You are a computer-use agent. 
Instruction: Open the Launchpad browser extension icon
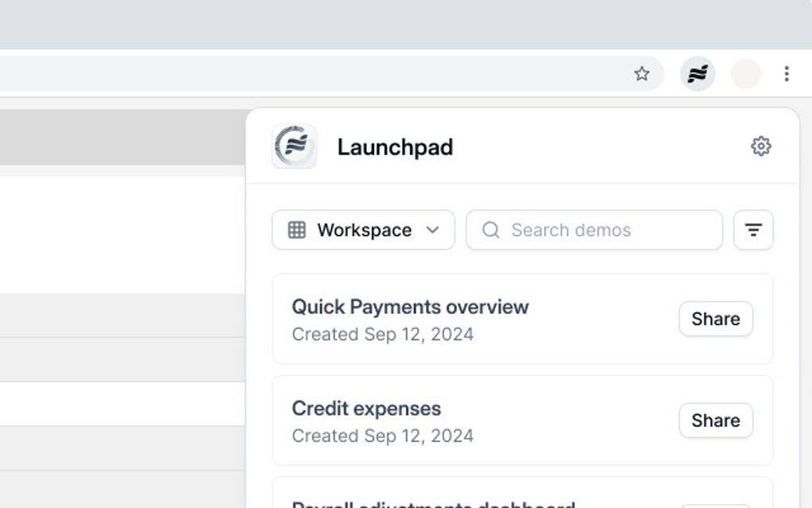(x=697, y=73)
